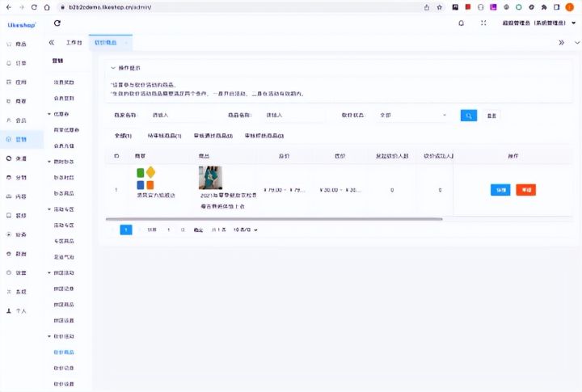This screenshot has width=582, height=392.
Task: Click the blue search magnifier button
Action: 469,116
